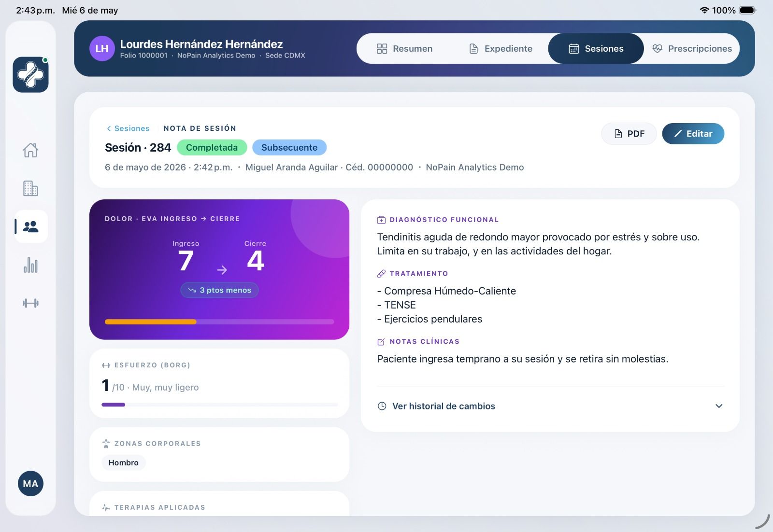Switch to the Expediente tab
The image size is (773, 532).
pyautogui.click(x=501, y=49)
